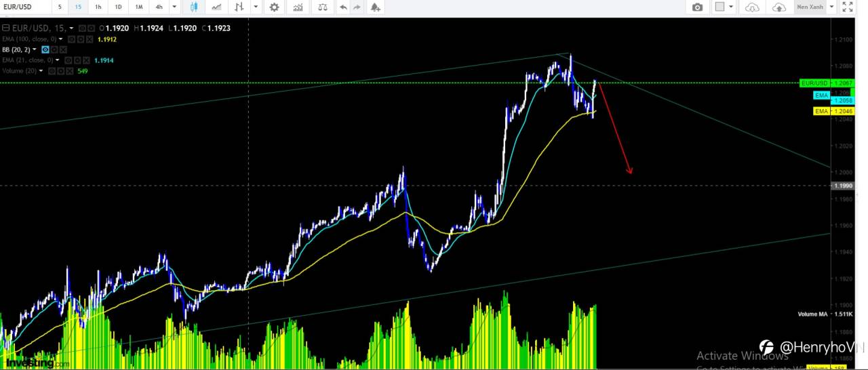
Task: Expand Volume (20) dropdown arrow
Action: pyautogui.click(x=41, y=71)
